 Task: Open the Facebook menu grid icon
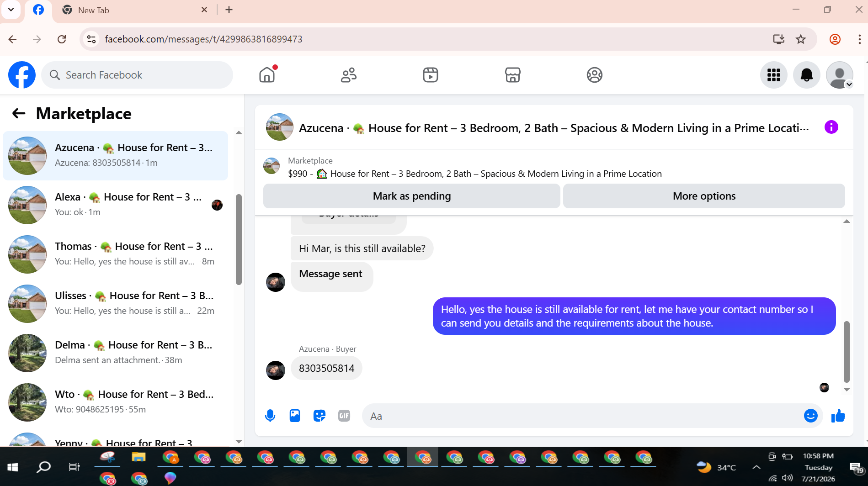coord(774,75)
